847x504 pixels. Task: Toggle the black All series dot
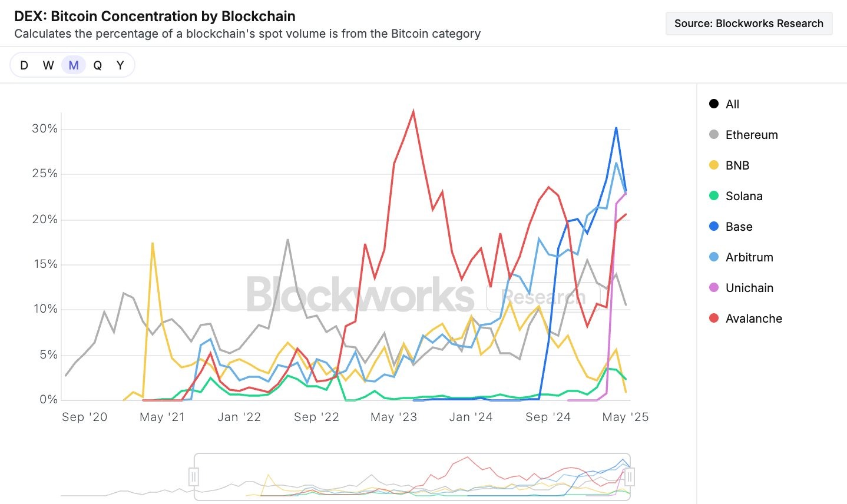click(714, 104)
